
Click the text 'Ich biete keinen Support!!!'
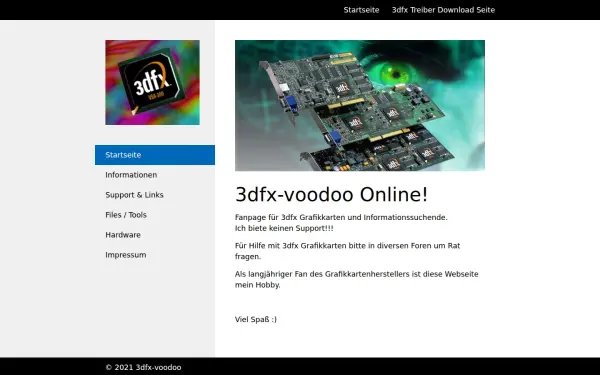284,228
